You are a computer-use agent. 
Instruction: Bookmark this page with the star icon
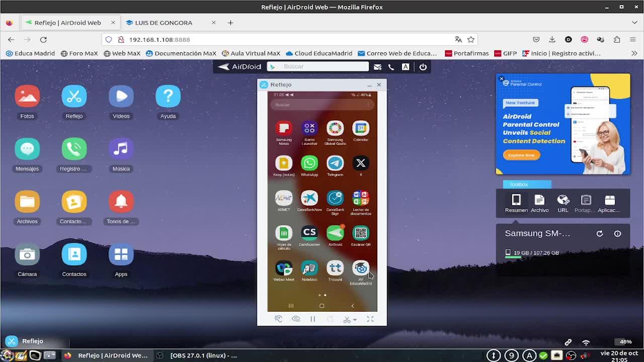pyautogui.click(x=471, y=39)
